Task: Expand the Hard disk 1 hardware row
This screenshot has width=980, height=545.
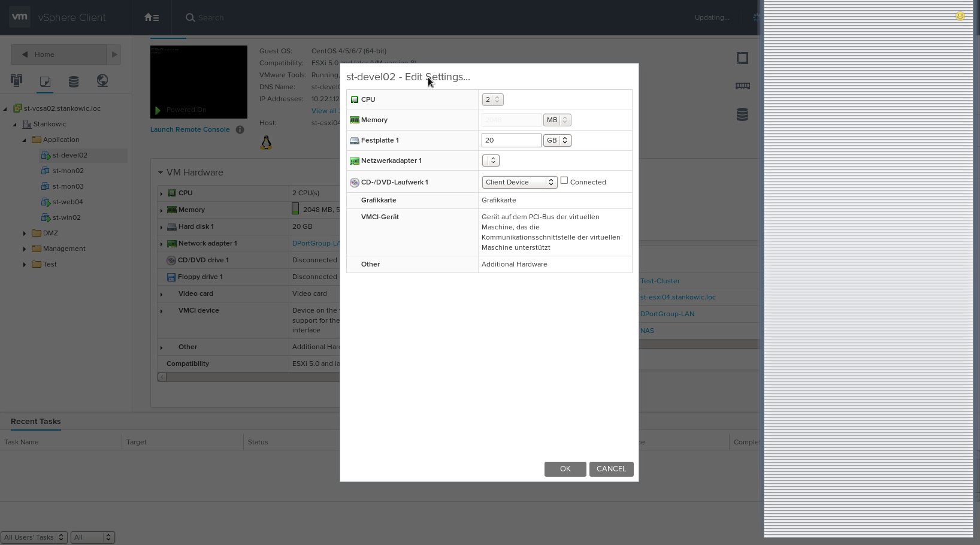Action: tap(161, 227)
